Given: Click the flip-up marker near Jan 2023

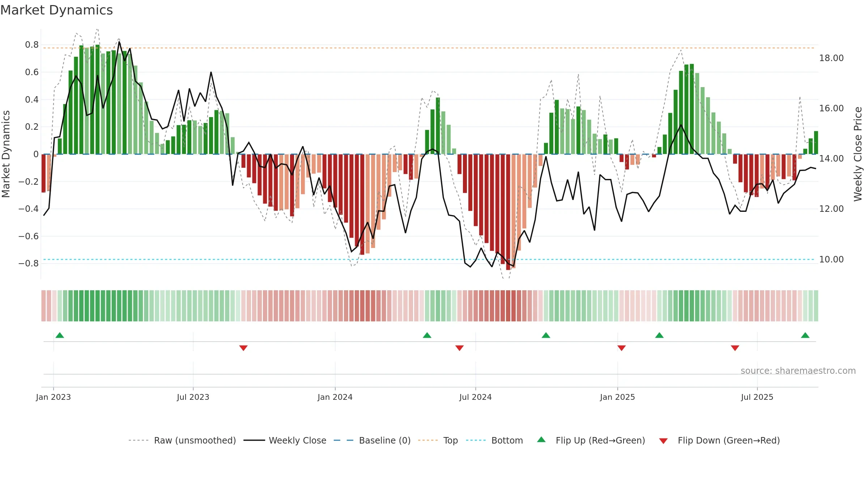Looking at the screenshot, I should click(x=60, y=335).
